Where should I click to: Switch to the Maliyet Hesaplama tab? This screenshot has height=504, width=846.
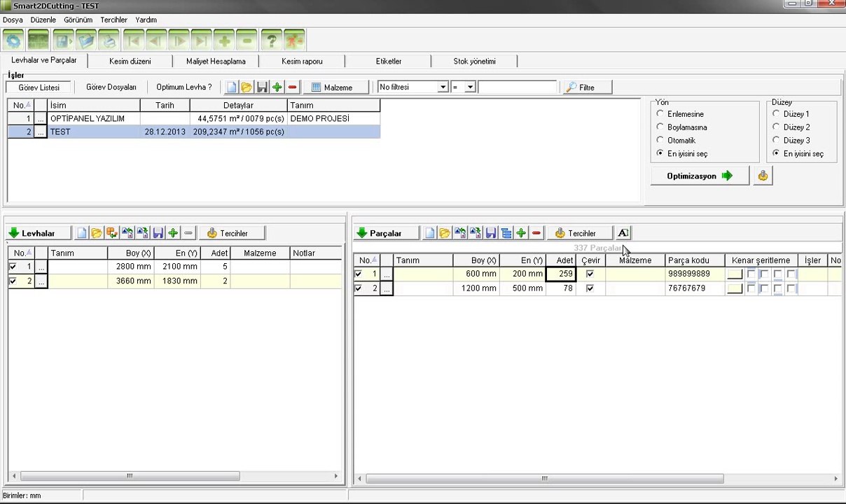point(216,61)
